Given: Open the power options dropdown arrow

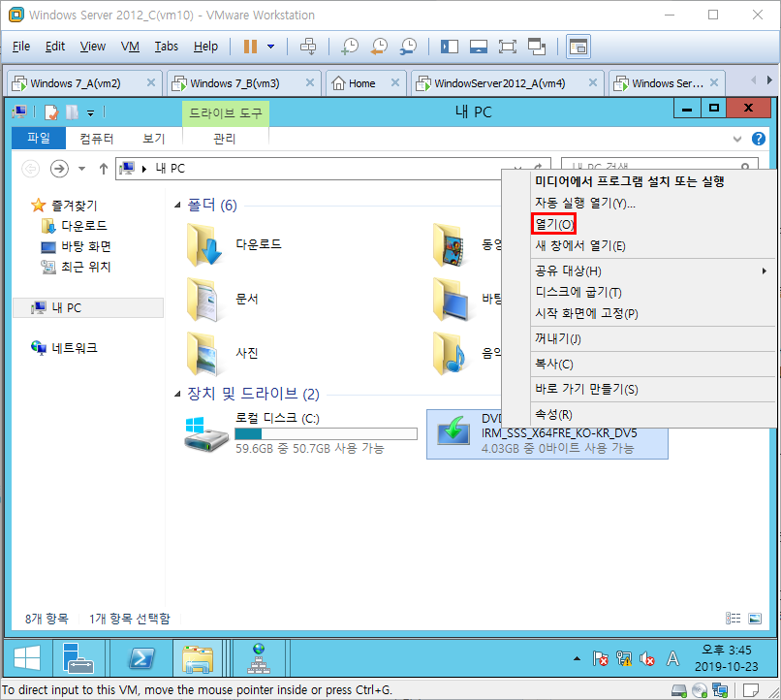Looking at the screenshot, I should coord(270,47).
